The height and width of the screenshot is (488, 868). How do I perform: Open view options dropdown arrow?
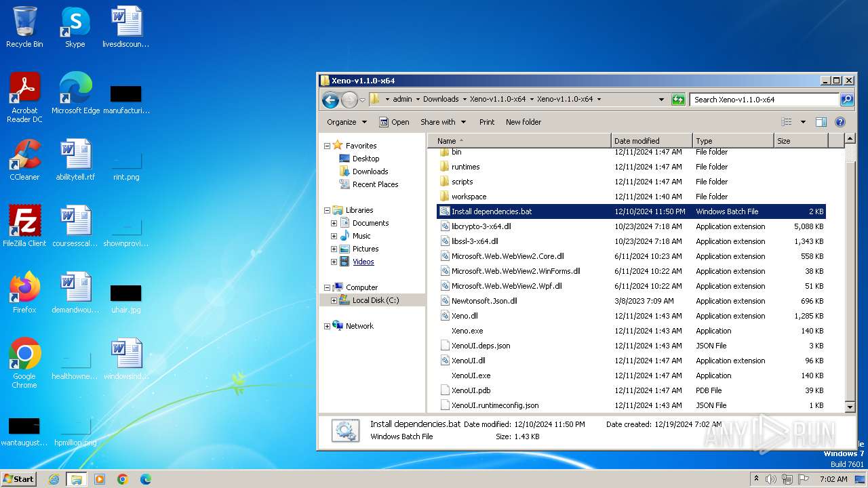pyautogui.click(x=803, y=122)
